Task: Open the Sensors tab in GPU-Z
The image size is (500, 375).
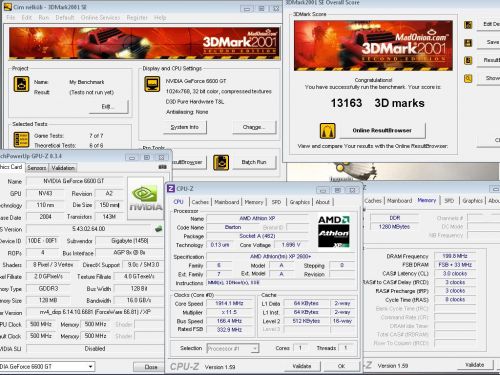Action: click(37, 168)
